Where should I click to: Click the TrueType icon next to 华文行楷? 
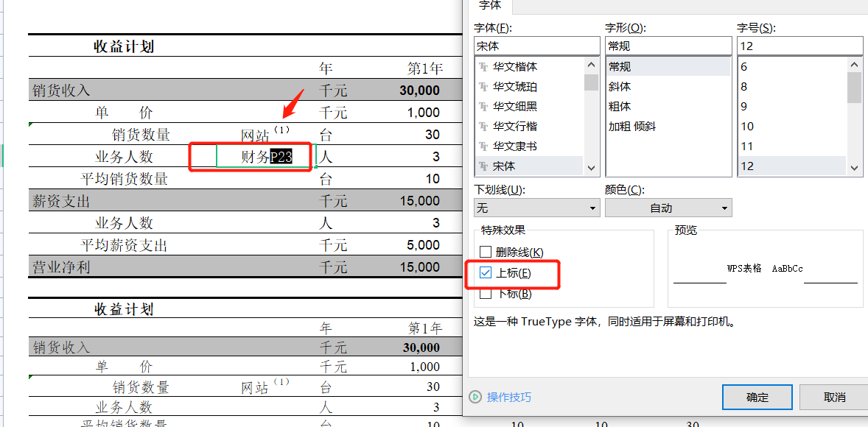484,126
